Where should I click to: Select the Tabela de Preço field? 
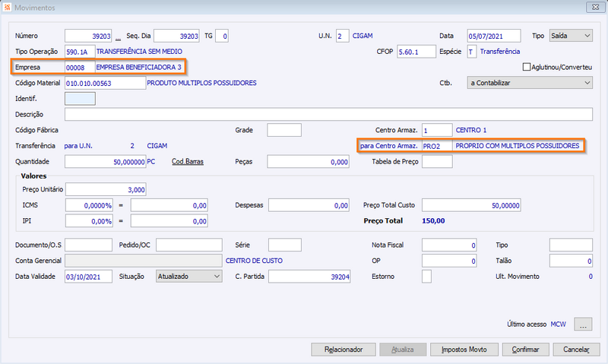tap(437, 162)
